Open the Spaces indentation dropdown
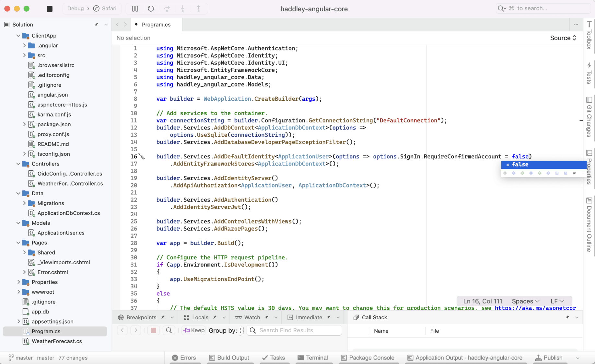The width and height of the screenshot is (595, 364). click(525, 301)
